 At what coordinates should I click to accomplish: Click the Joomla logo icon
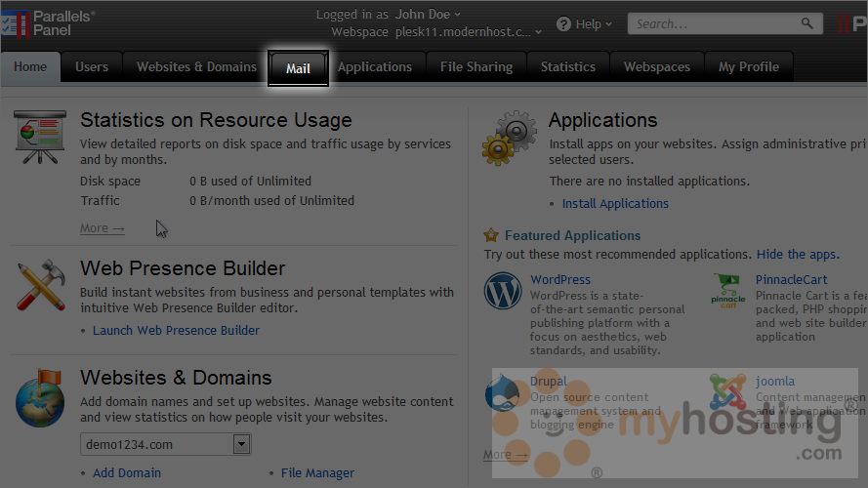point(728,391)
